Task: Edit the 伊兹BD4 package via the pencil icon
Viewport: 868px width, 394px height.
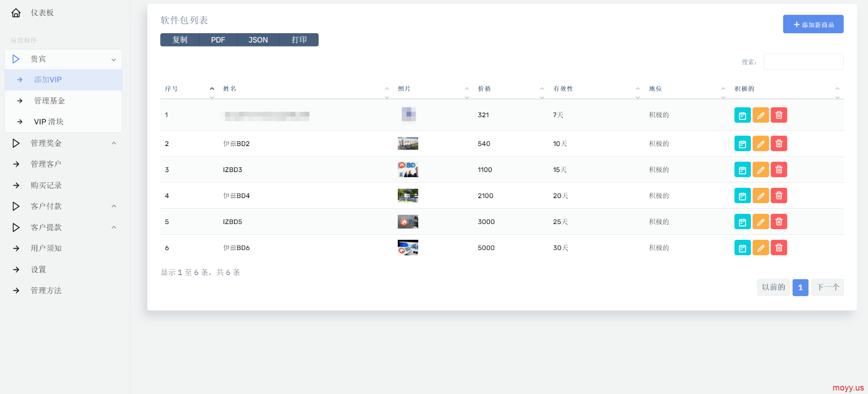Action: 760,196
